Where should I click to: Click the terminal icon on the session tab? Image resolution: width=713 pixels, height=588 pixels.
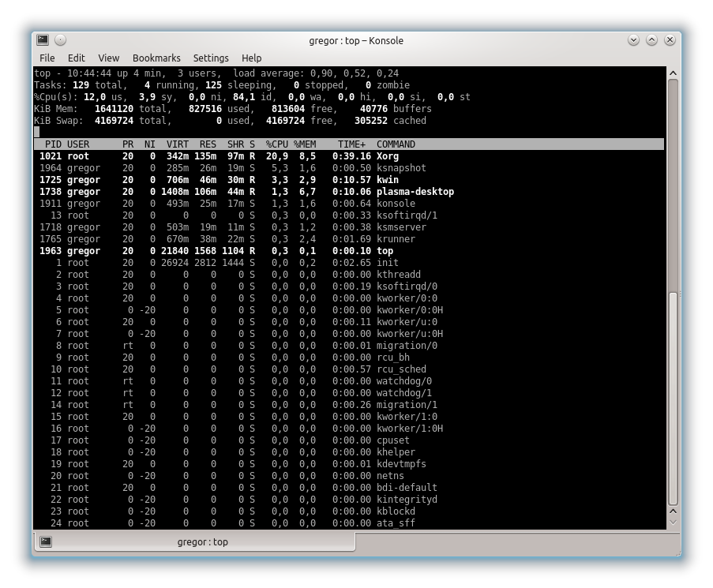(x=46, y=541)
